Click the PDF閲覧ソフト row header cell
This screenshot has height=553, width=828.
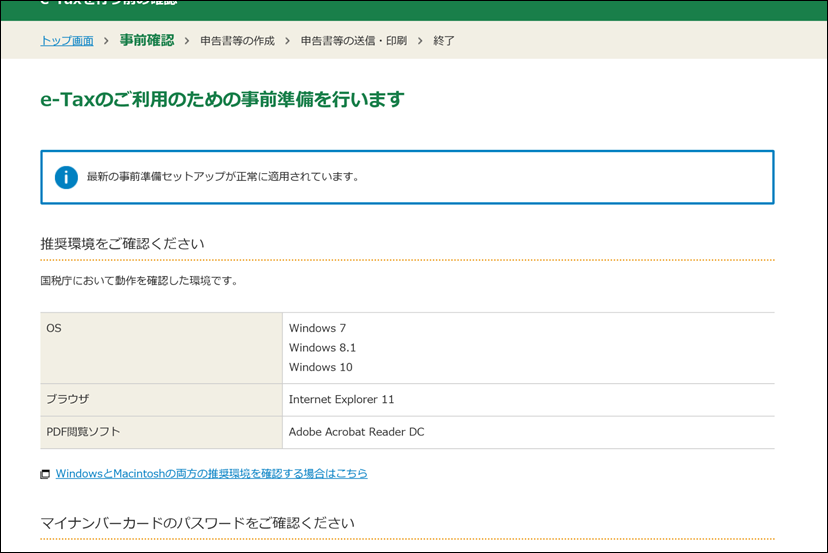coord(162,433)
